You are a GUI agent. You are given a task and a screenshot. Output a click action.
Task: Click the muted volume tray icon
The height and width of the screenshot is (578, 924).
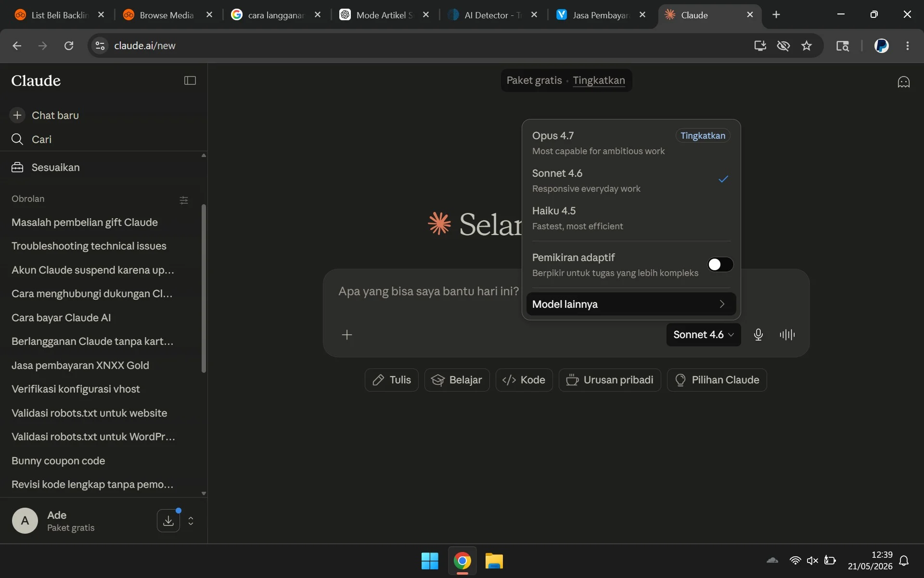812,561
